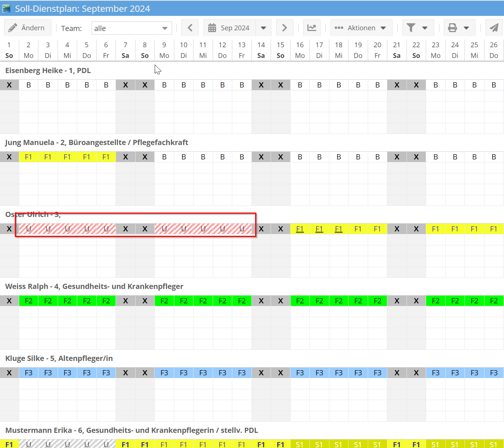Click the X cell on Sunday September 1 for Jung Manuela
This screenshot has height=448, width=504.
point(9,157)
